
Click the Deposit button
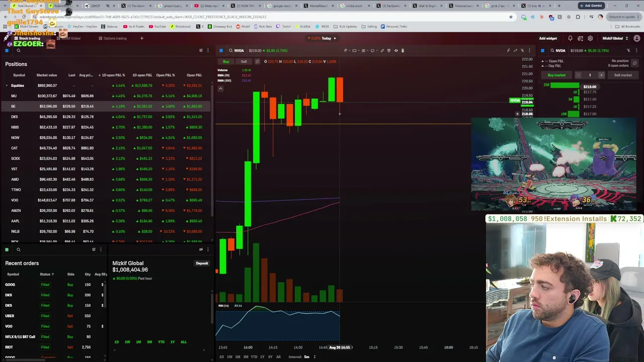202,263
